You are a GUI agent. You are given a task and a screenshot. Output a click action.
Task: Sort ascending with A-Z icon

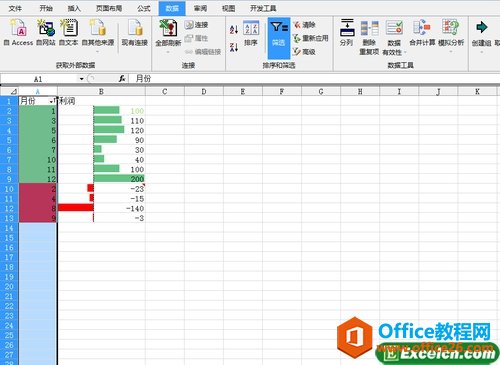point(234,30)
